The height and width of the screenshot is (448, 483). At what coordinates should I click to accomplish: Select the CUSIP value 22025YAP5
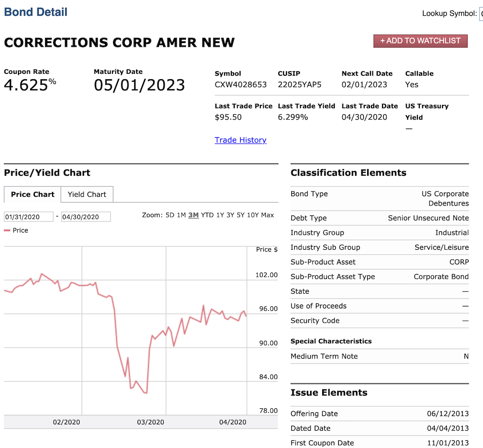[x=299, y=85]
